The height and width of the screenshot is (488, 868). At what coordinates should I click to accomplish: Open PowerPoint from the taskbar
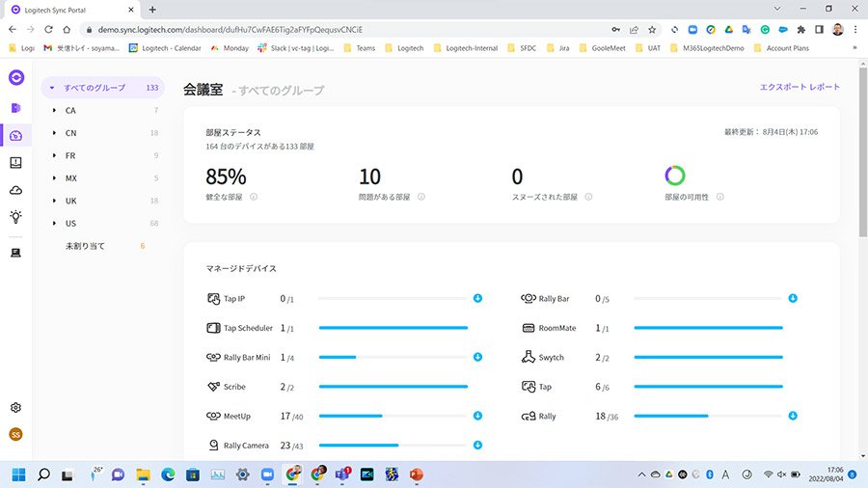[417, 474]
